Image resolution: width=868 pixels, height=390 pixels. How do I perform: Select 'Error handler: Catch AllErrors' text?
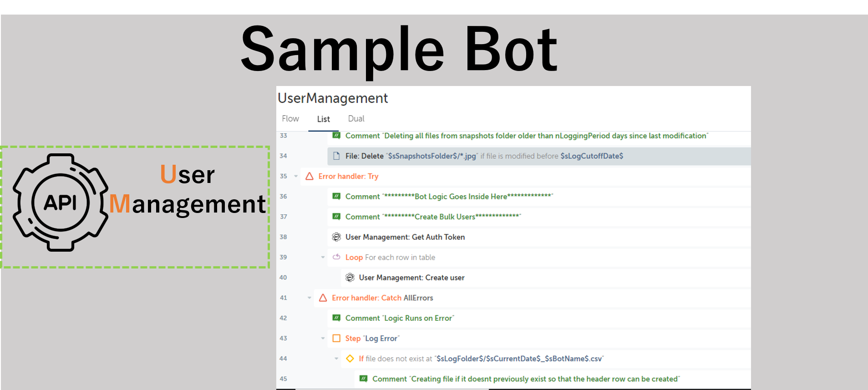click(382, 298)
